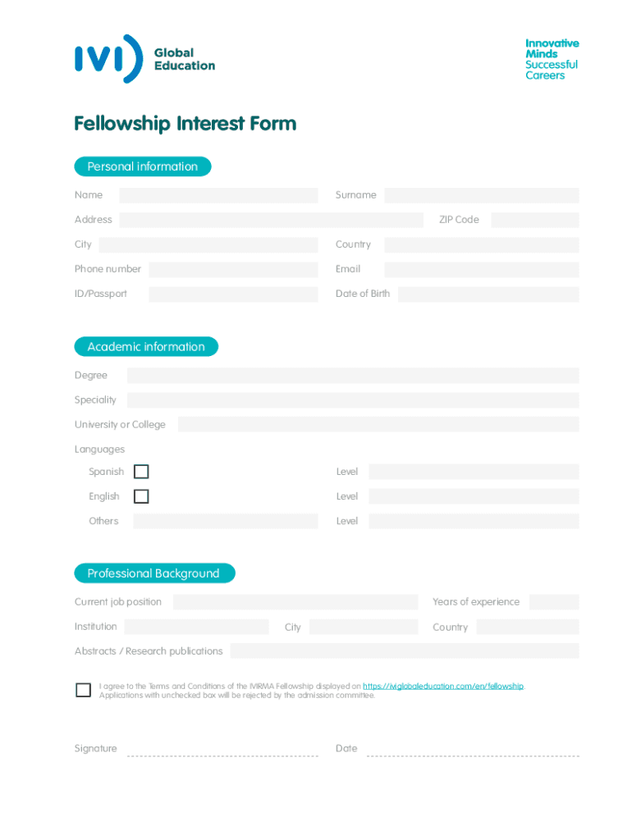632x840 pixels.
Task: Click the University or College field
Action: pos(378,425)
